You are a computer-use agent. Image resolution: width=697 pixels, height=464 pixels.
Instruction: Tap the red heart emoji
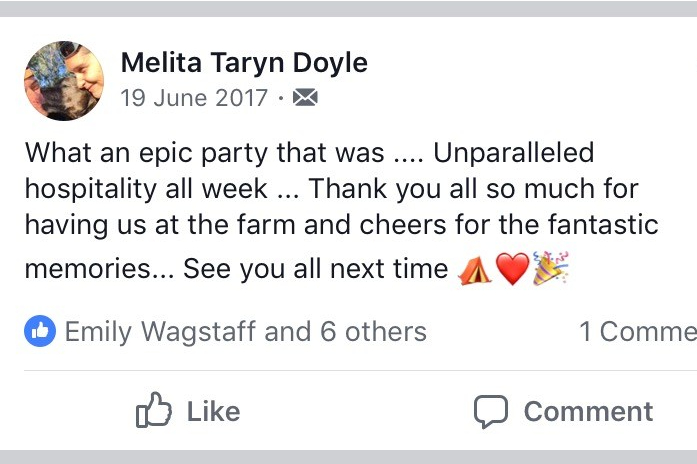click(x=512, y=270)
